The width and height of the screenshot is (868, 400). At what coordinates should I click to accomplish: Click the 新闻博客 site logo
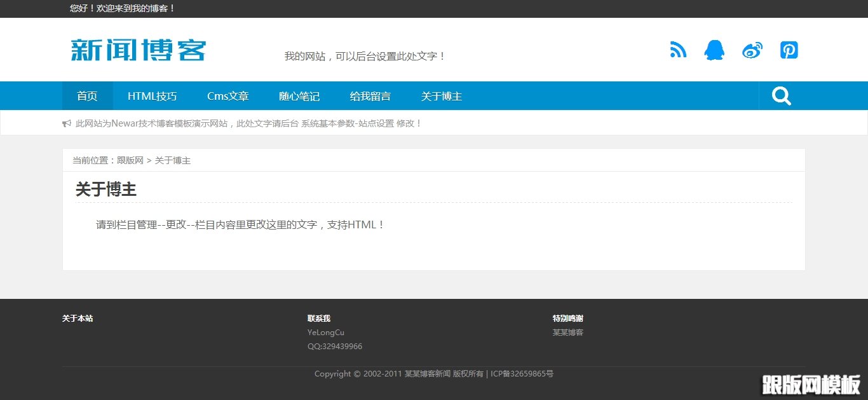pyautogui.click(x=137, y=50)
